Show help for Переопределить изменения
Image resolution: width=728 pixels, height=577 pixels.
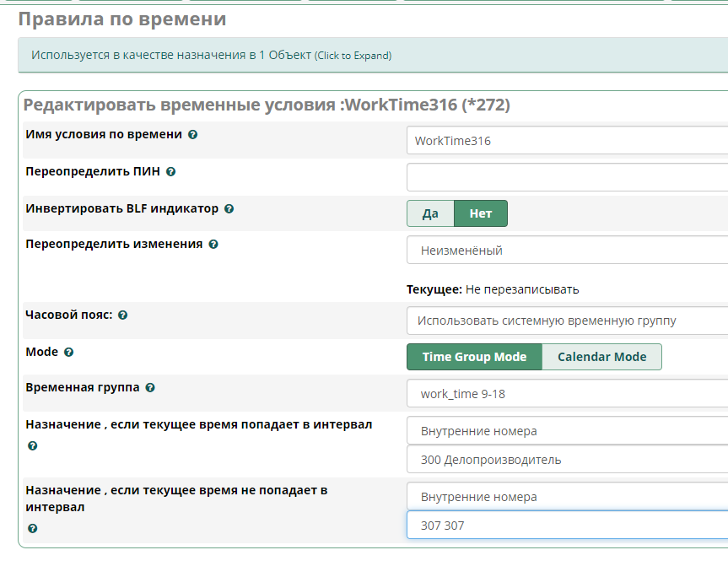point(213,245)
